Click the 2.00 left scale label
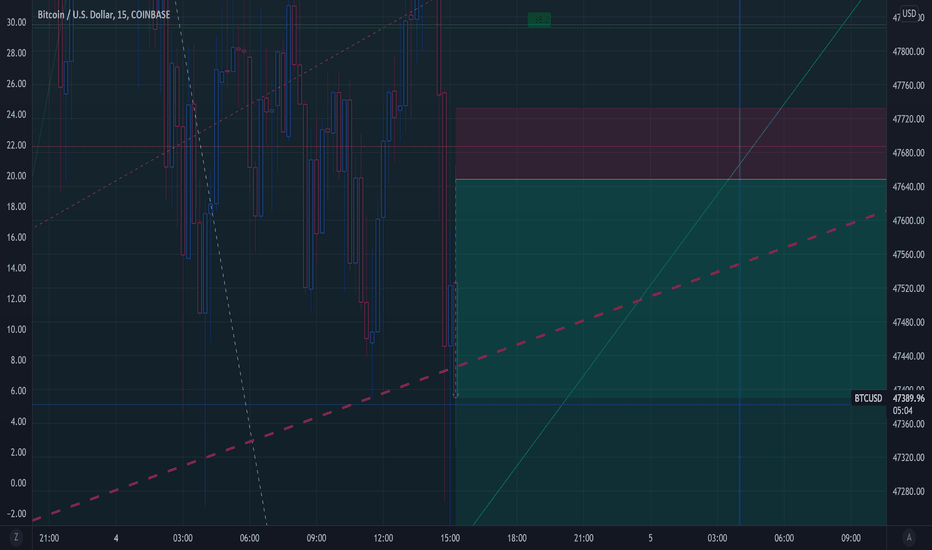Image resolution: width=932 pixels, height=550 pixels. point(18,452)
